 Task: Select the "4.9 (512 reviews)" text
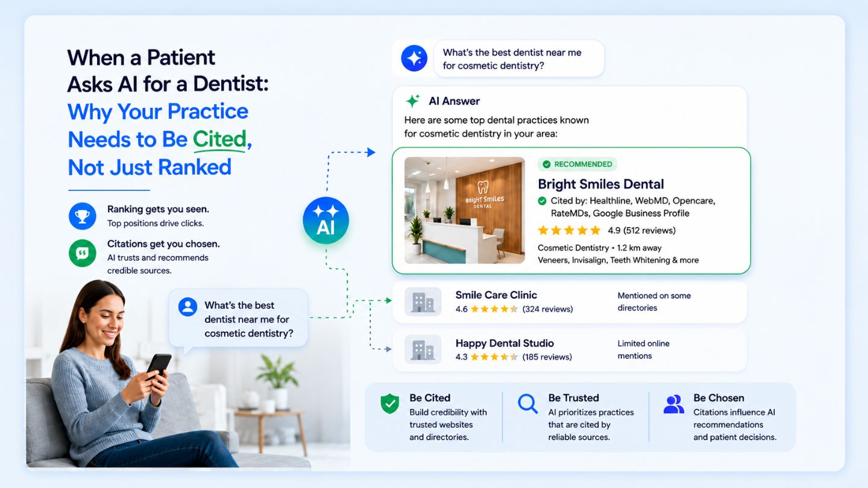click(x=641, y=230)
